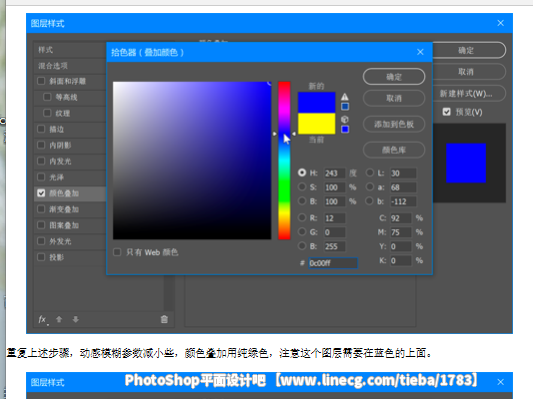Toggle the 预览(V) preview checkbox
533x399 pixels.
click(x=447, y=112)
